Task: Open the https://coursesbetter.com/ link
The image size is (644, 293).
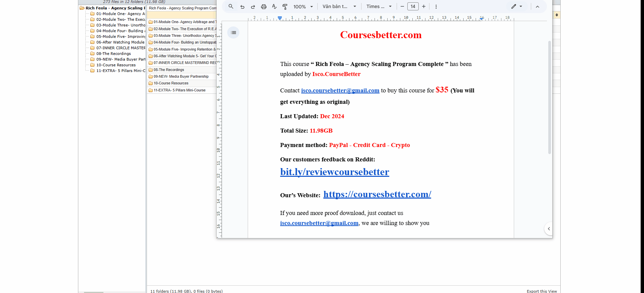Action: (x=377, y=194)
